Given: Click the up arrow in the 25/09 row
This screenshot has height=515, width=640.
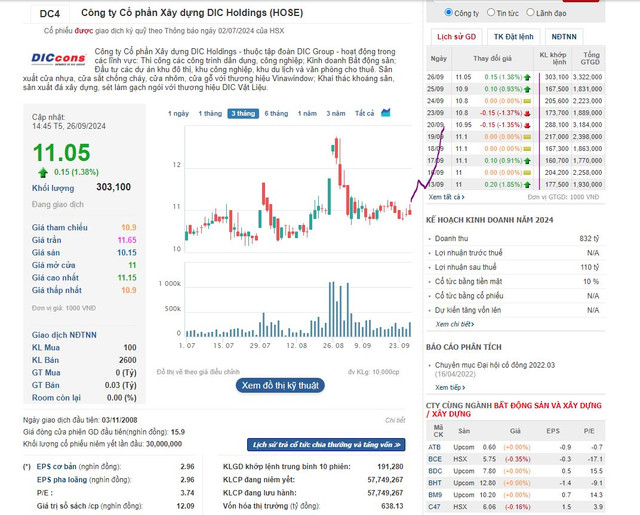Looking at the screenshot, I should click(527, 89).
